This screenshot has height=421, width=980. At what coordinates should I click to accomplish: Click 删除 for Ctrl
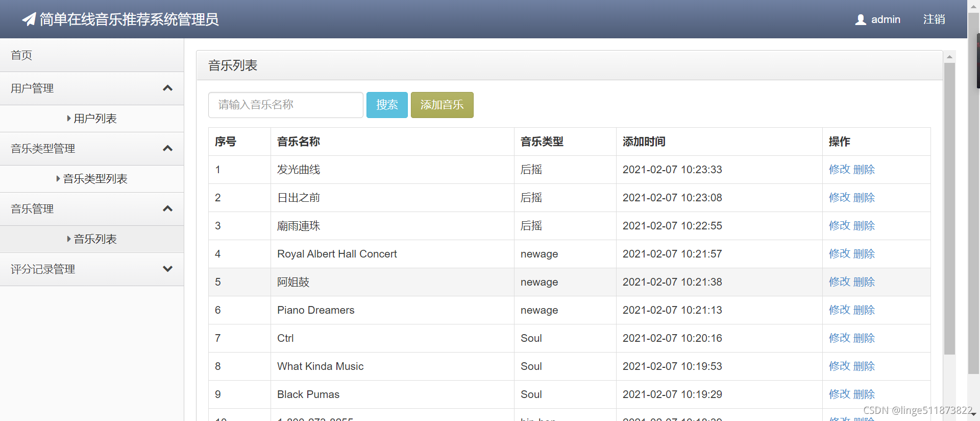(x=864, y=338)
